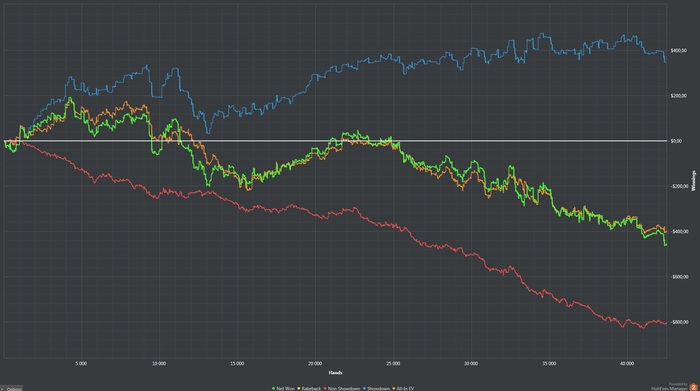Toggle Rakeback legend entry

tap(309, 389)
